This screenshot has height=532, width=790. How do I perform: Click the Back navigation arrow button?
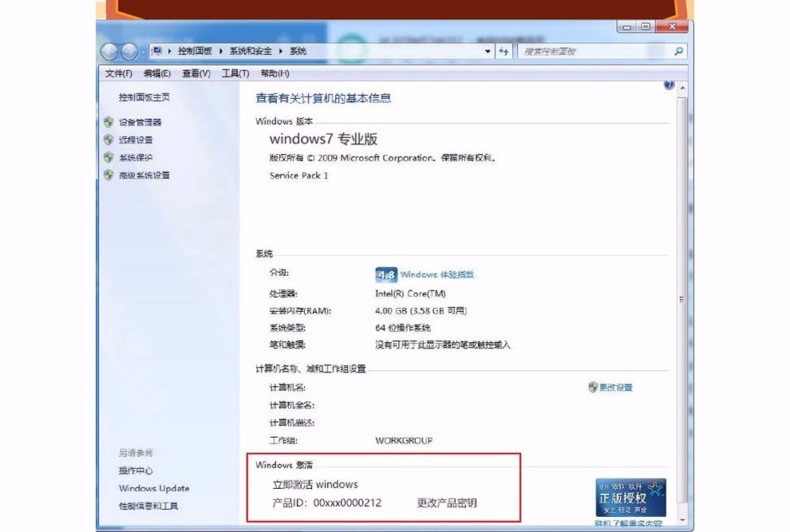109,51
